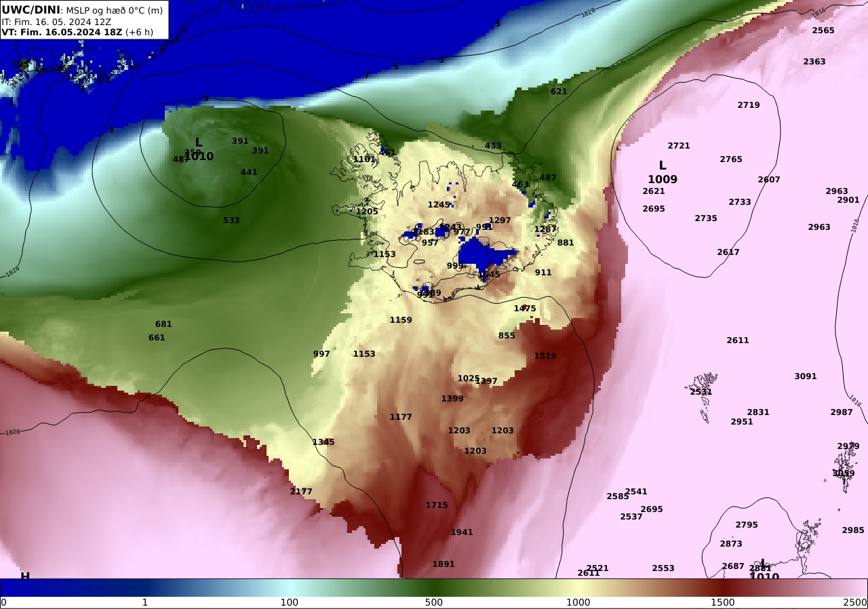
Task: Click the colorbar tick label 1500
Action: click(723, 603)
